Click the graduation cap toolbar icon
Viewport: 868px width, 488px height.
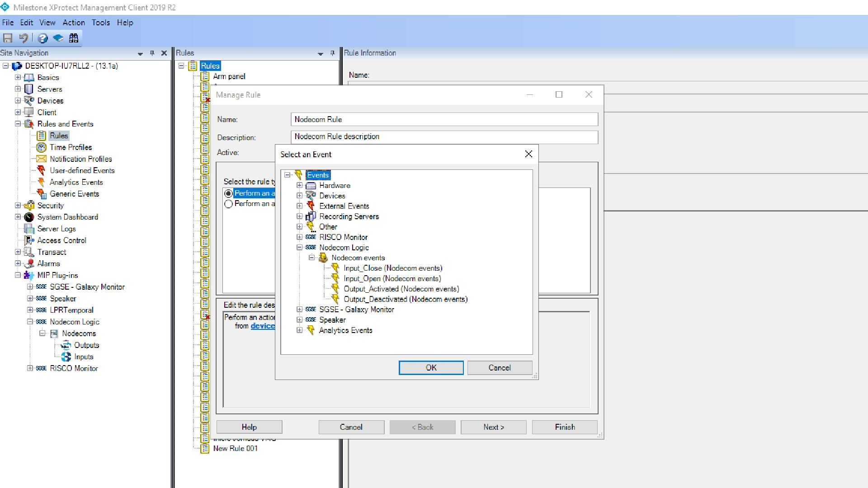58,38
